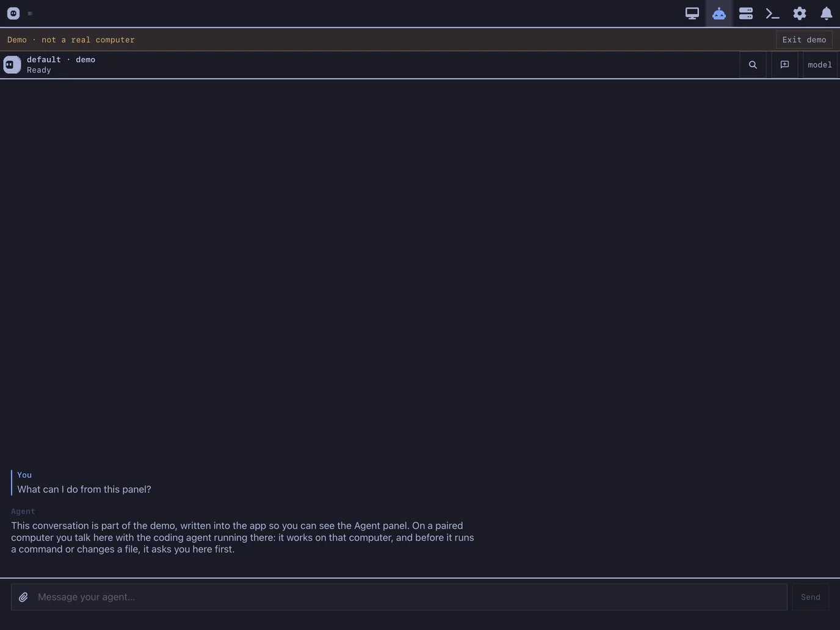Click the agent reply starting 'This conversation is part'

pos(243,537)
